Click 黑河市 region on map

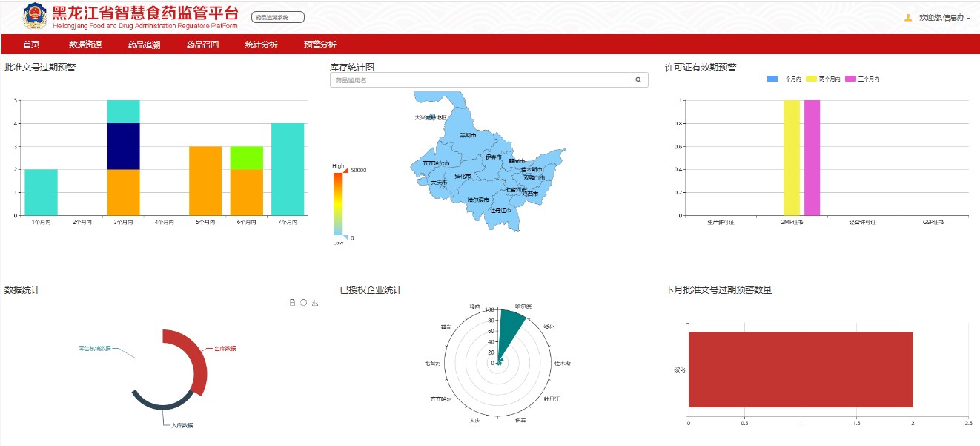468,135
